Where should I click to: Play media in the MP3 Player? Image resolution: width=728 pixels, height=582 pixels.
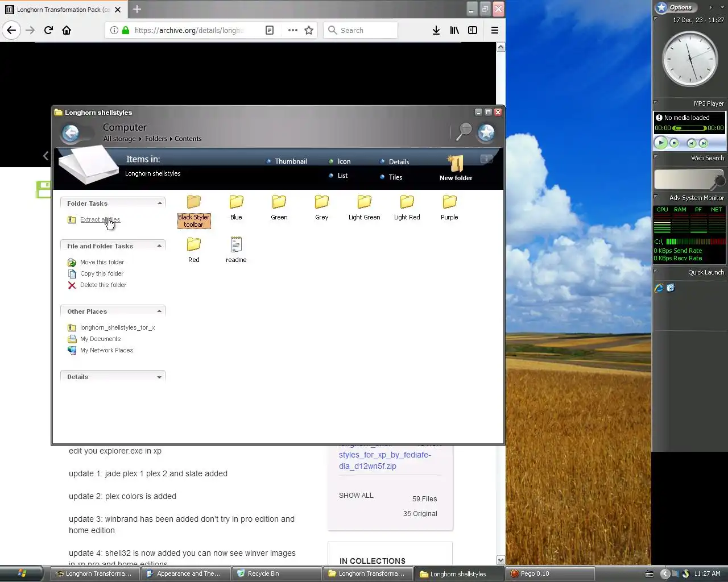point(660,143)
